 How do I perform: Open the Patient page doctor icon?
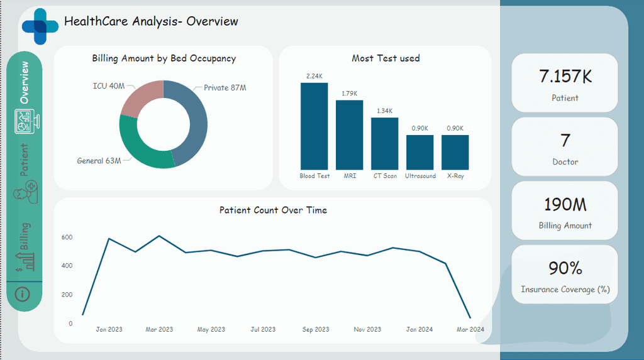click(x=26, y=192)
